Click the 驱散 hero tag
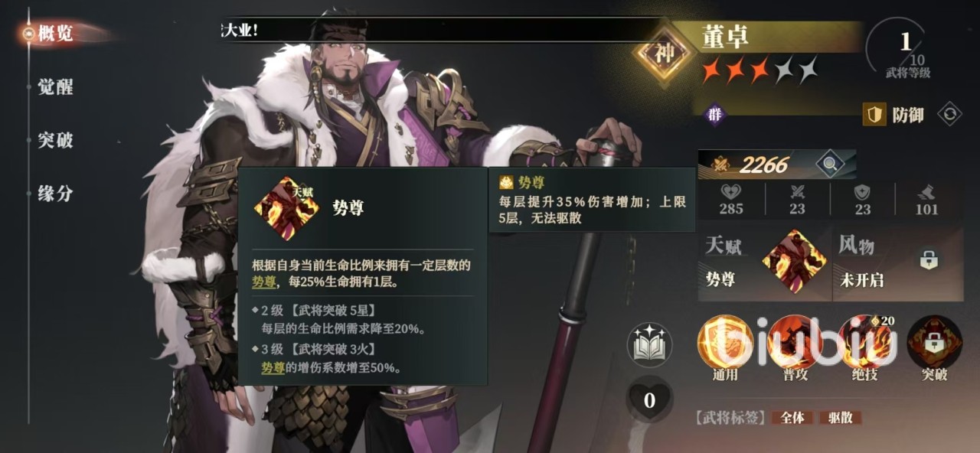Image resolution: width=980 pixels, height=453 pixels. pyautogui.click(x=840, y=418)
